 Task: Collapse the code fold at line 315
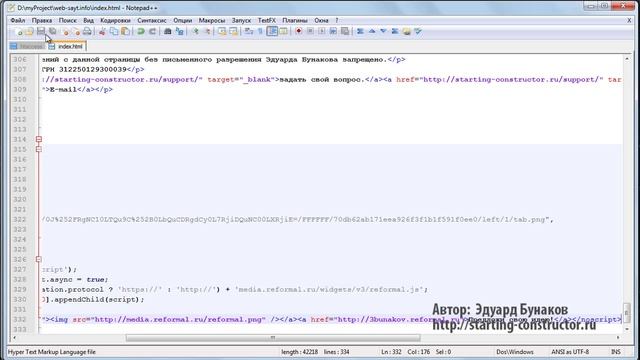pyautogui.click(x=39, y=149)
